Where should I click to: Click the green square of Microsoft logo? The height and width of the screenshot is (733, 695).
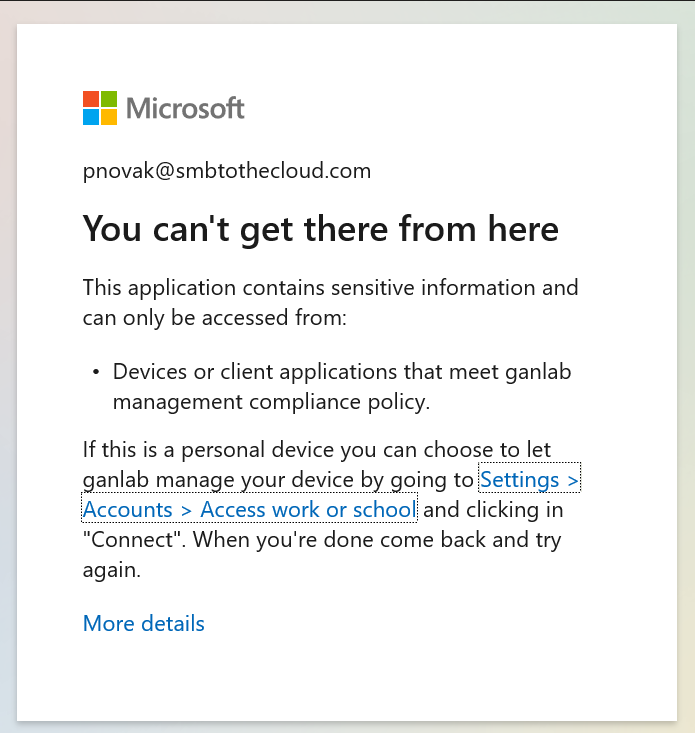click(x=109, y=99)
